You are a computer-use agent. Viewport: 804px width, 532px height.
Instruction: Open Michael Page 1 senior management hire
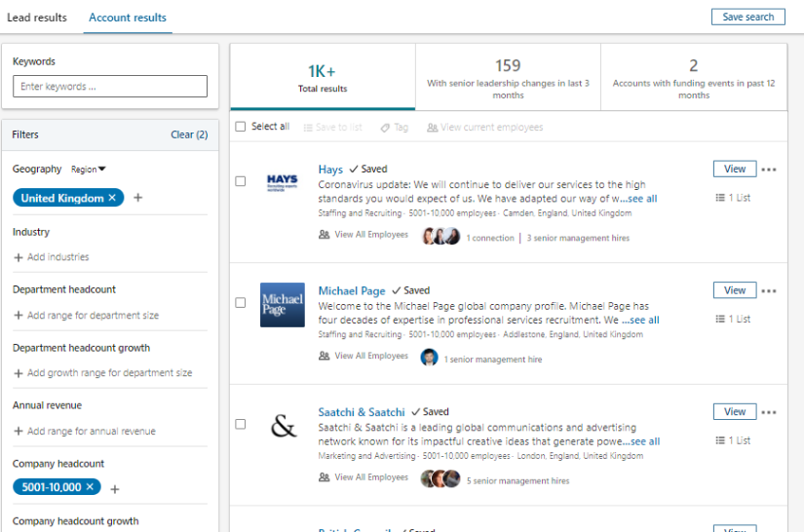(493, 360)
